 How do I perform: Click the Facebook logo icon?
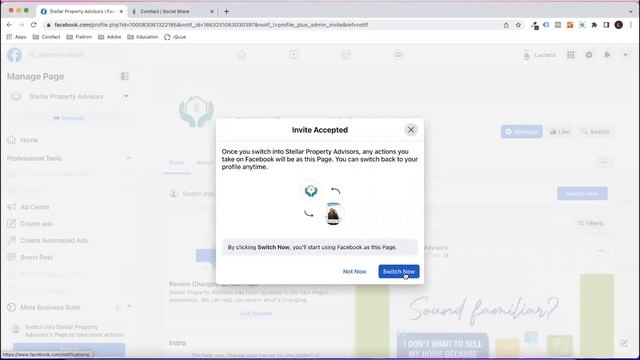tap(14, 55)
